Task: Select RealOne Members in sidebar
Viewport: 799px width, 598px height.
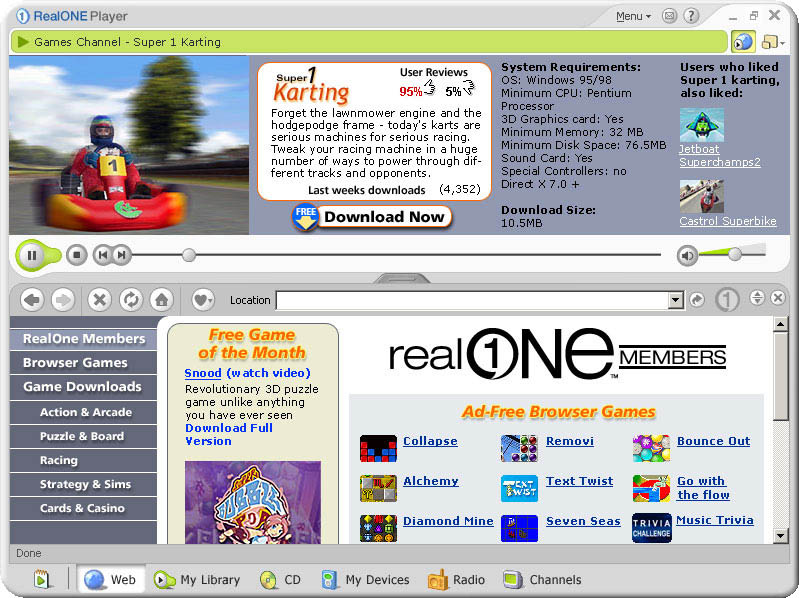Action: [83, 339]
